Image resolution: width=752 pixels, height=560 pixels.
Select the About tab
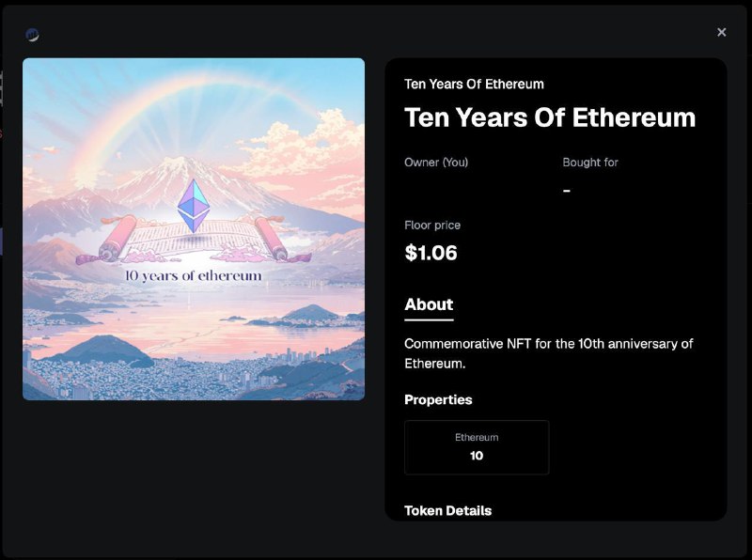[429, 304]
